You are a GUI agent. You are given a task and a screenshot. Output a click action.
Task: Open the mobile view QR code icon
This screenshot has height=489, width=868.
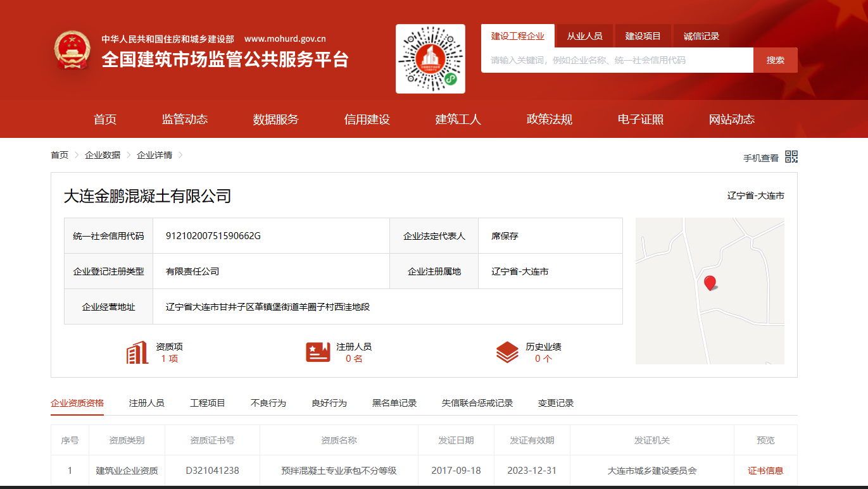click(x=791, y=157)
